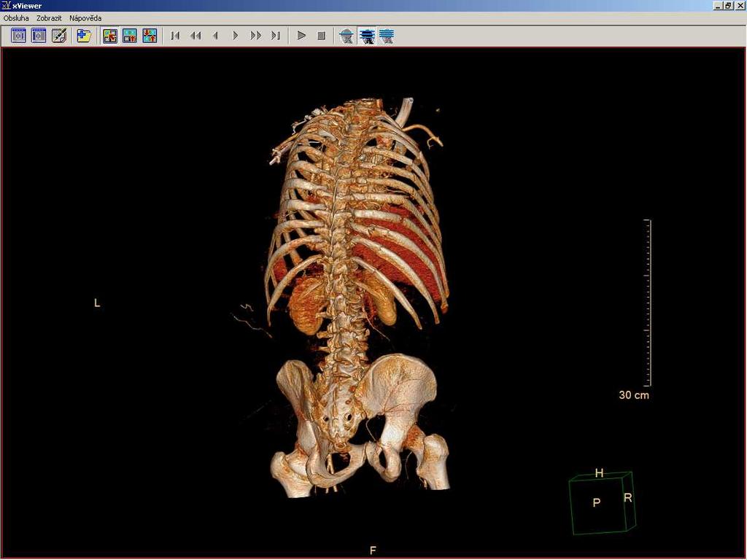Viewport: 747px width, 560px height.
Task: Stop cine playback with Stop button
Action: pyautogui.click(x=321, y=36)
